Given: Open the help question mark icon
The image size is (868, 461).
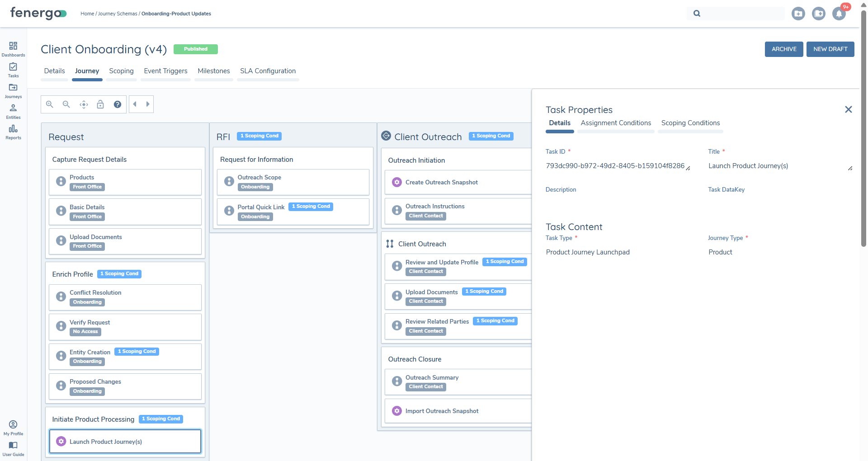Looking at the screenshot, I should (118, 104).
